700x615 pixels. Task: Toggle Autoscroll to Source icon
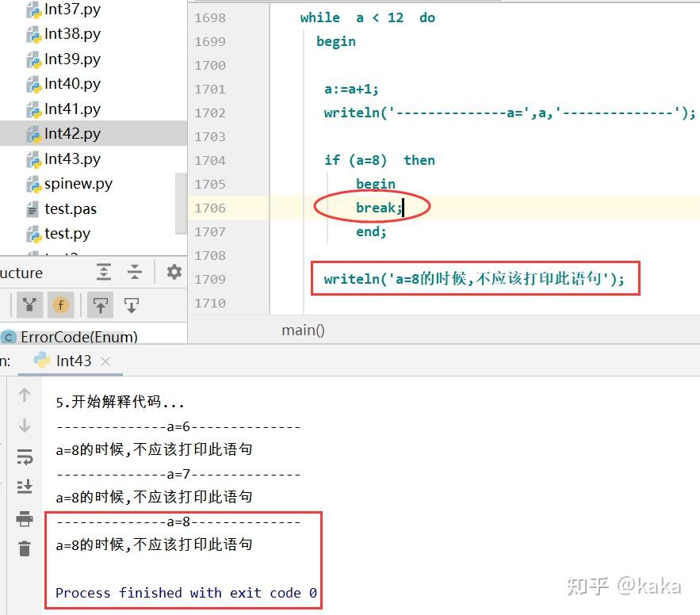(100, 305)
